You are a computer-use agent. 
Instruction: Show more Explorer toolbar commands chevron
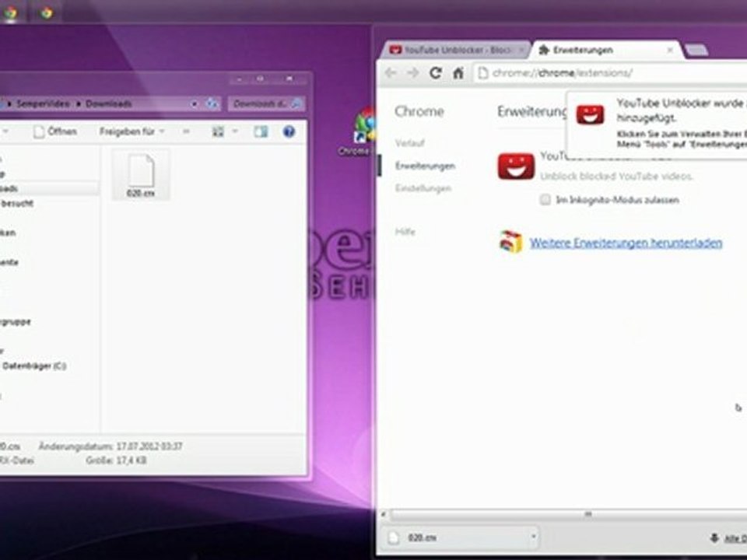186,131
